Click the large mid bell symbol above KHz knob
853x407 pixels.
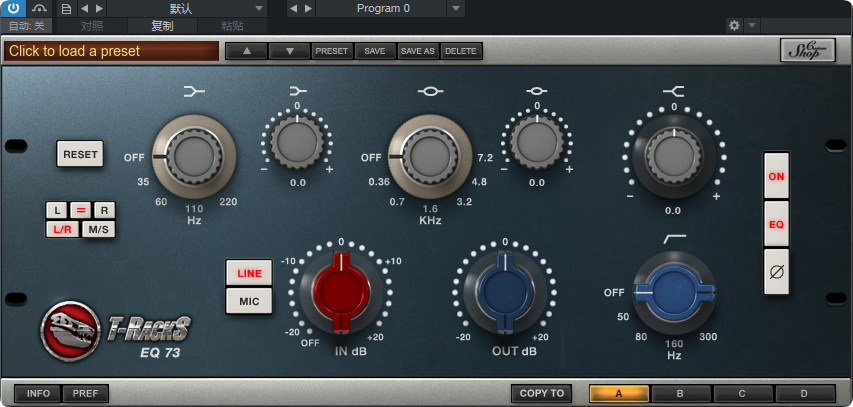coord(430,91)
